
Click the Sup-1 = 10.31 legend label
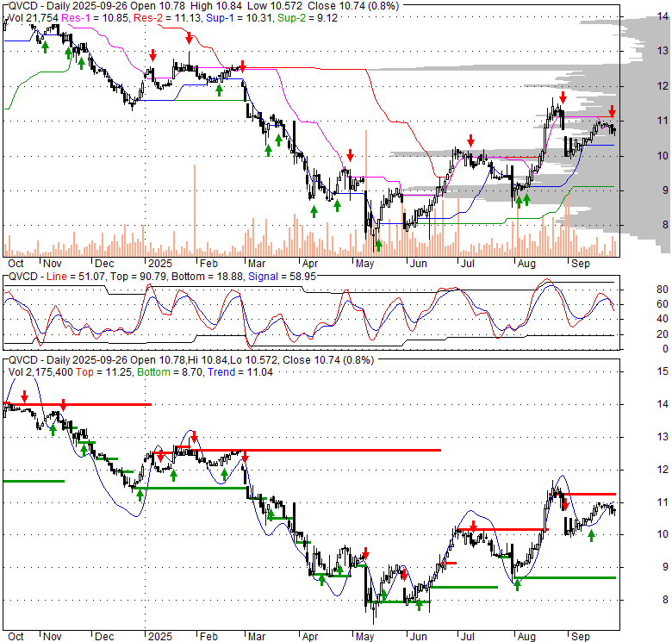click(240, 18)
